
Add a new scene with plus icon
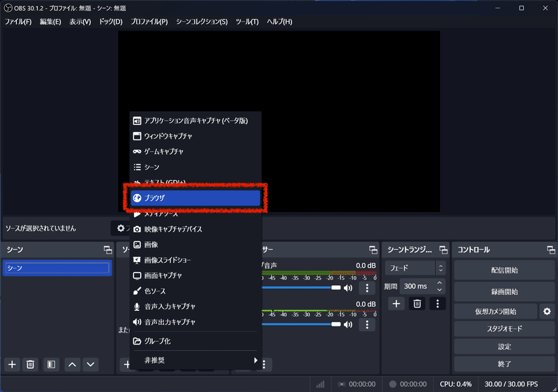(x=12, y=365)
